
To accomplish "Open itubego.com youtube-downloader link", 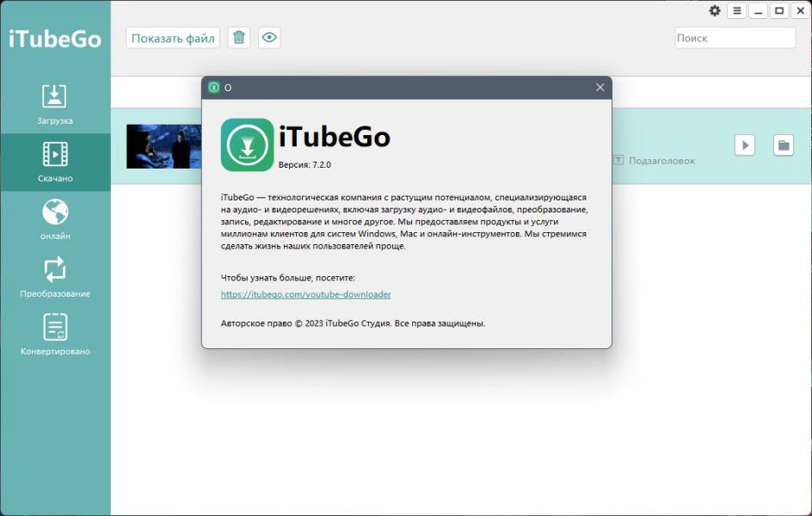I will [x=305, y=294].
